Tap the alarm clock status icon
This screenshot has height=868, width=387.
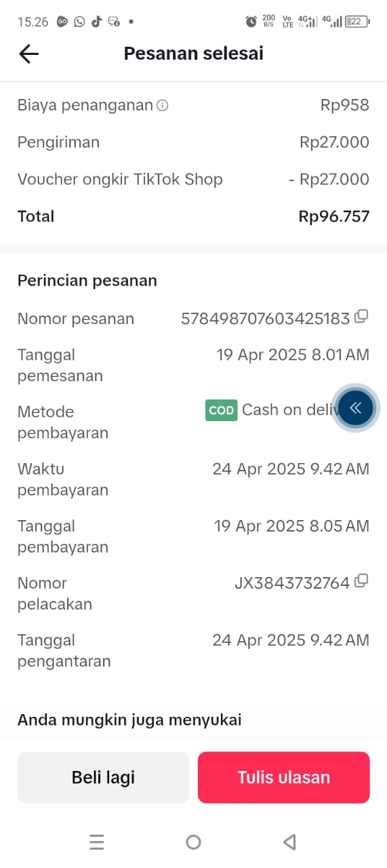point(251,22)
